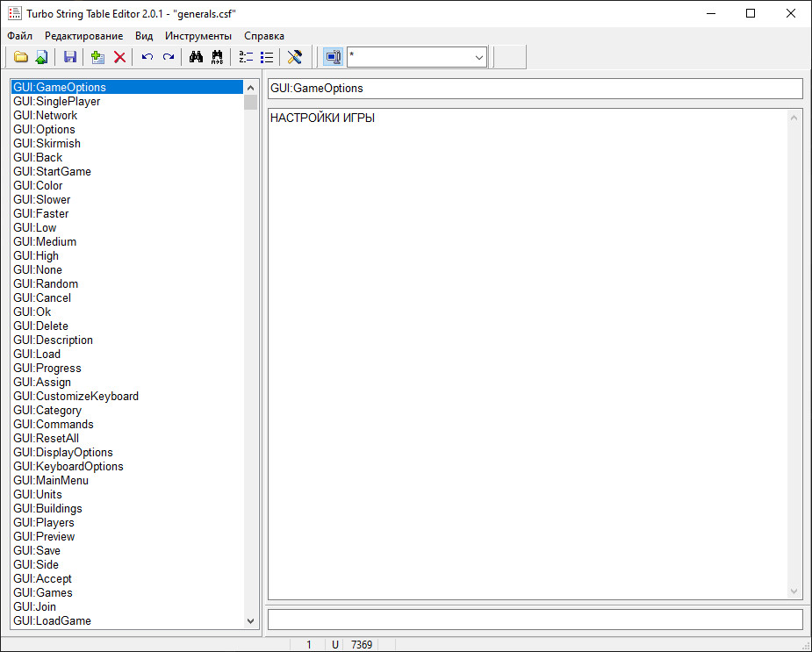Select GUI:Buildings in the list
Image resolution: width=812 pixels, height=652 pixels.
coord(127,509)
